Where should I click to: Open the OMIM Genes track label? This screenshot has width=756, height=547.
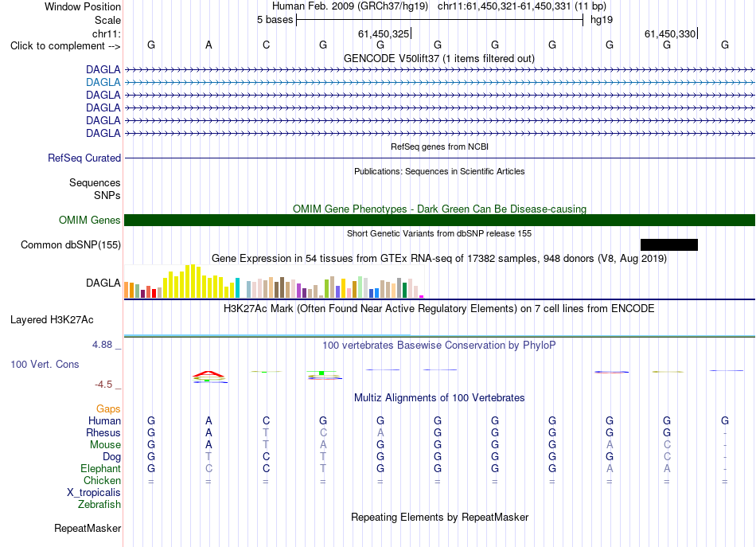click(x=90, y=220)
